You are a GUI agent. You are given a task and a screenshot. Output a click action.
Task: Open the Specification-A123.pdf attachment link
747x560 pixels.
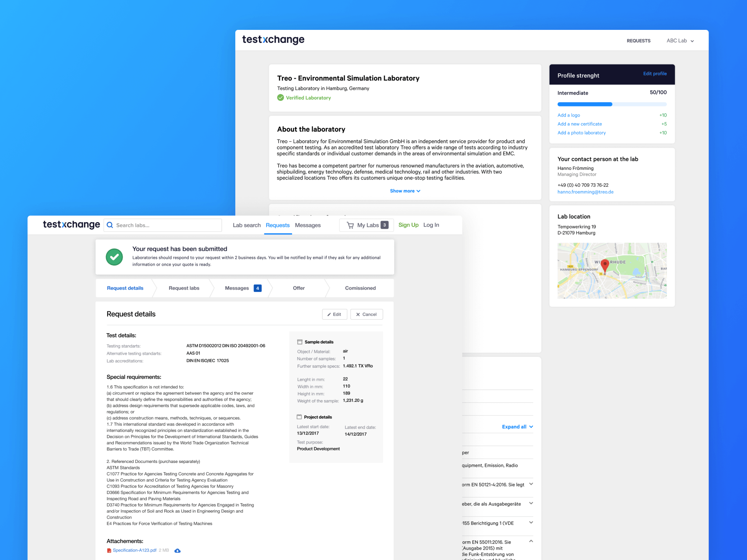tap(134, 550)
